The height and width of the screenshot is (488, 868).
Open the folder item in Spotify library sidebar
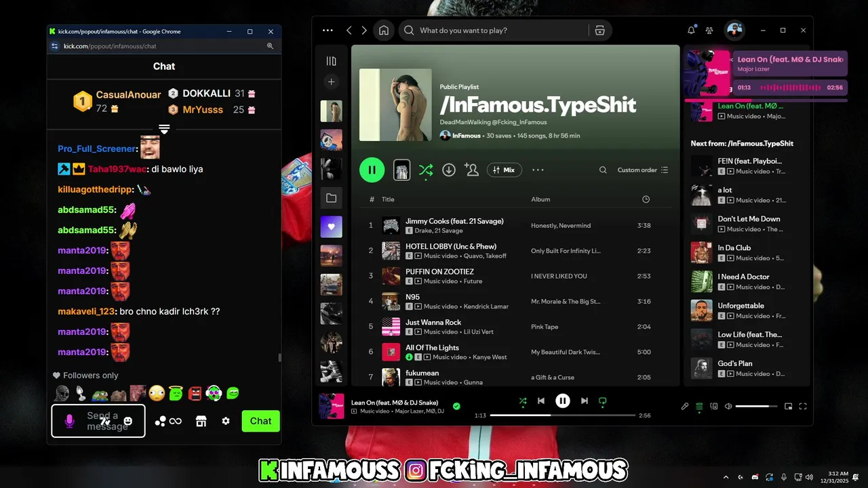331,198
